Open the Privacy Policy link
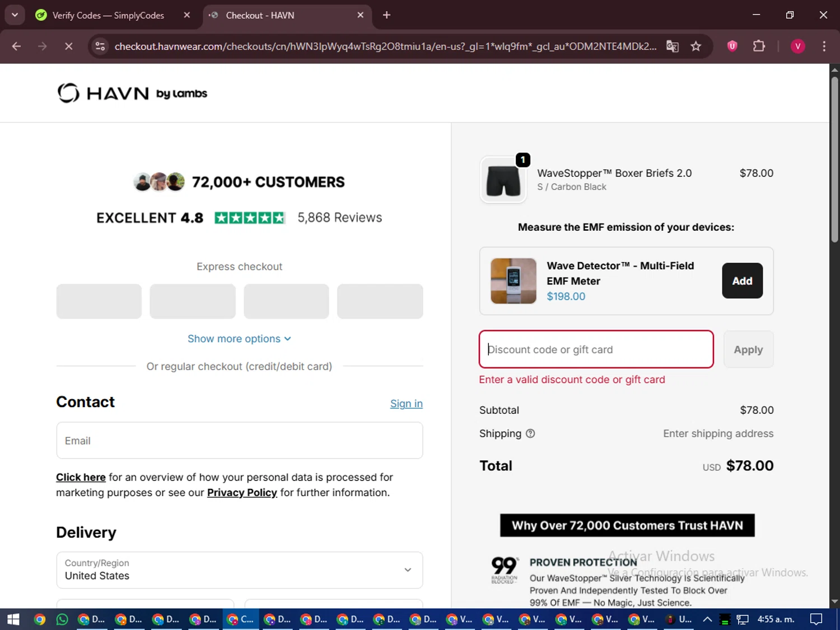 (x=242, y=492)
